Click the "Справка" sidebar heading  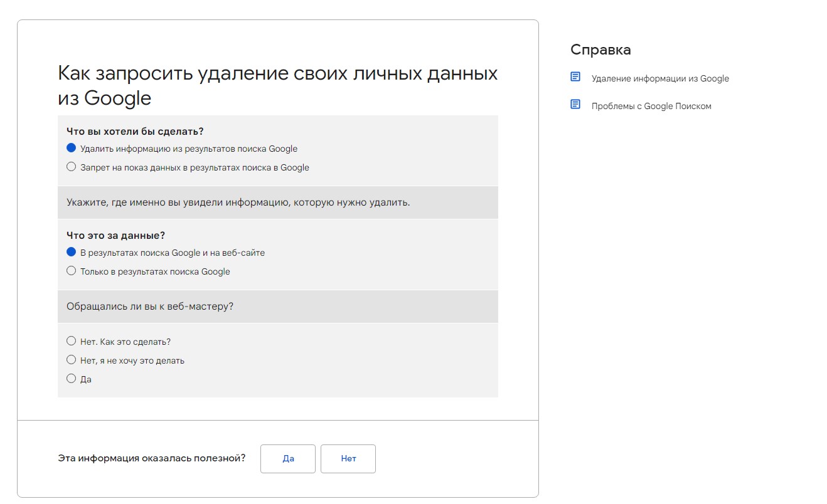(600, 50)
